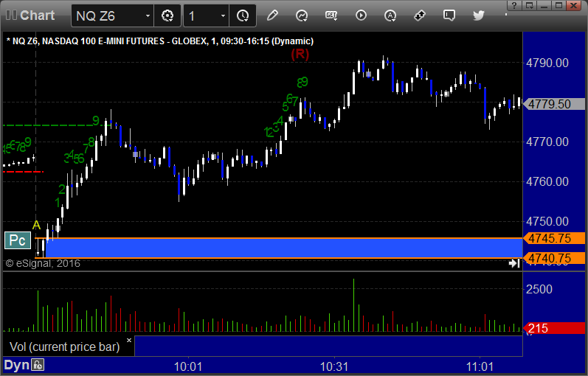Click the scroll-to-latest-bar arrow icon
This screenshot has width=588, height=376.
coord(514,263)
